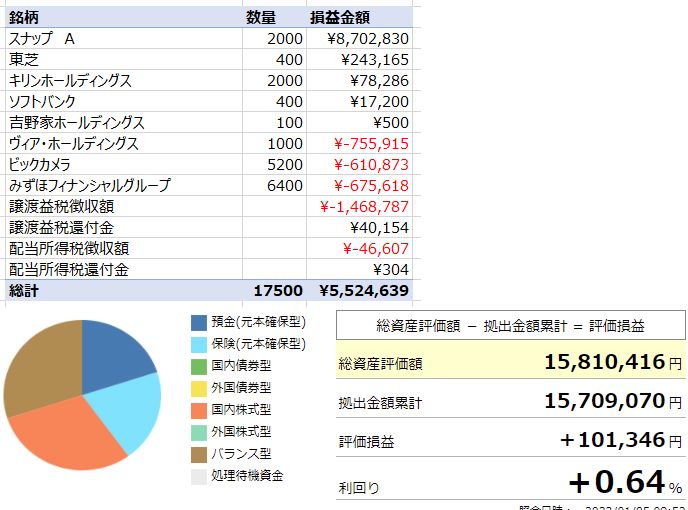Image resolution: width=688 pixels, height=510 pixels.
Task: Click the light blue 保険(元本確保型) legend swatch
Action: pyautogui.click(x=199, y=345)
